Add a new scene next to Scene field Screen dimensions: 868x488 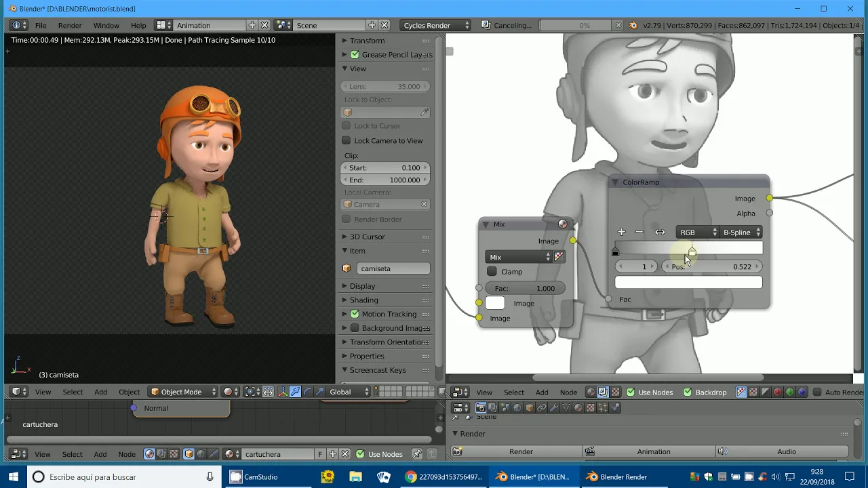[x=372, y=25]
